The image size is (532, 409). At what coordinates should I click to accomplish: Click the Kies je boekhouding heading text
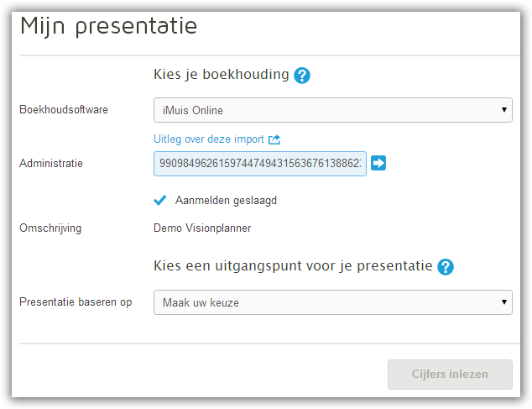pos(222,75)
